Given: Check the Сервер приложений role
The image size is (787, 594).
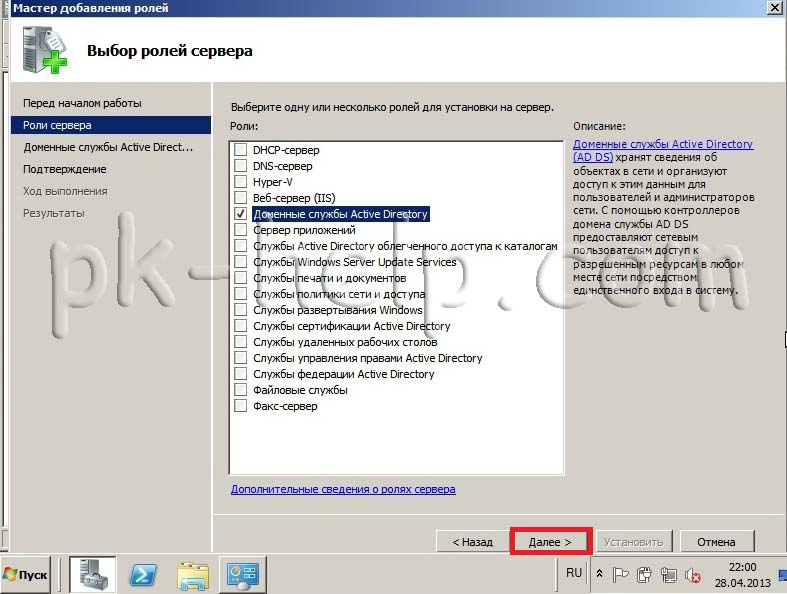Looking at the screenshot, I should (x=241, y=230).
